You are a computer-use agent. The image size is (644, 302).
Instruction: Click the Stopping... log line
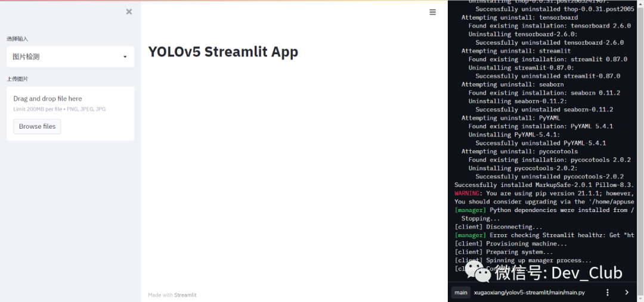pyautogui.click(x=481, y=219)
